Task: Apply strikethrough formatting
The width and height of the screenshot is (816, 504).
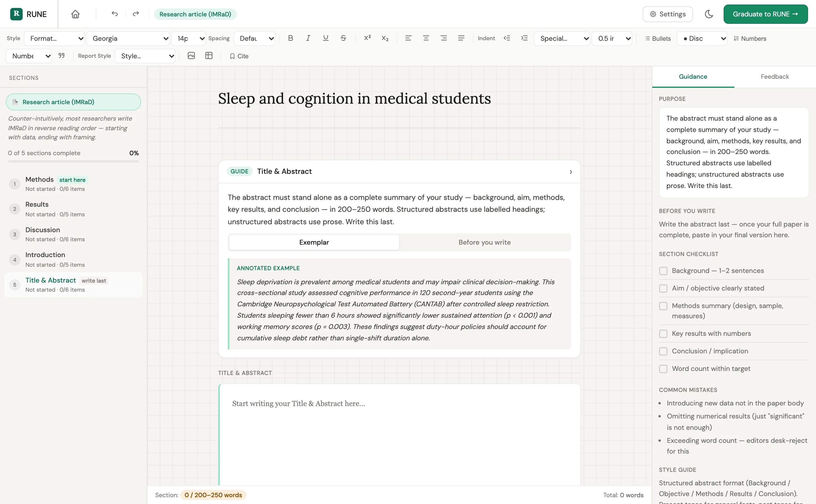Action: (343, 38)
